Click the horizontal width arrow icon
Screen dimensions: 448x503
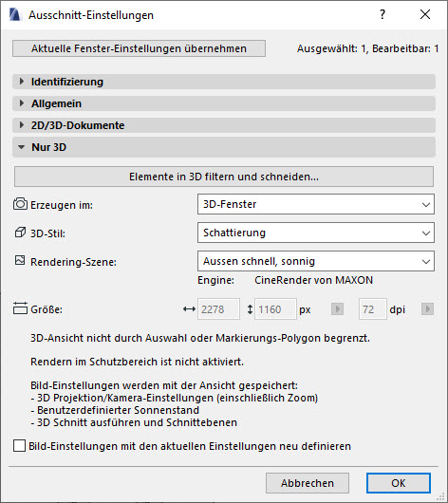click(x=189, y=309)
